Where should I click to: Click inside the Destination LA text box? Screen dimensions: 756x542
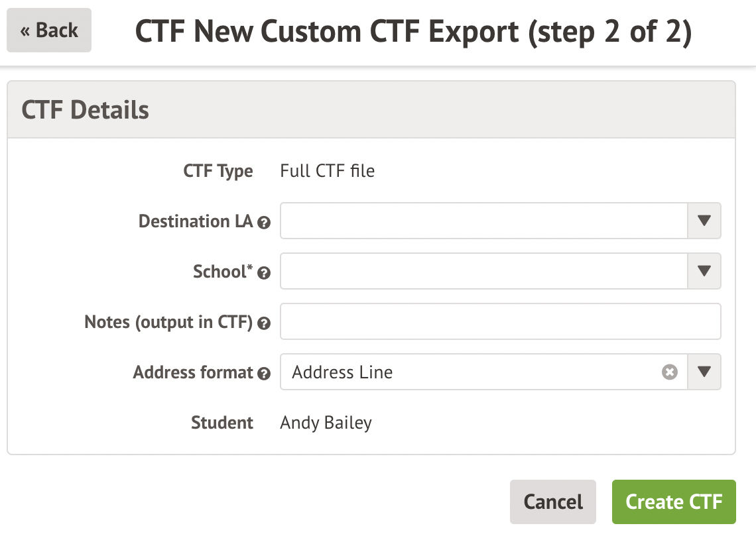[483, 221]
